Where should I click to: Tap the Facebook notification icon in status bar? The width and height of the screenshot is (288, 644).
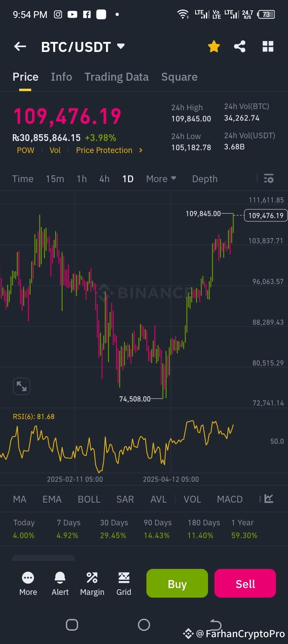point(87,14)
